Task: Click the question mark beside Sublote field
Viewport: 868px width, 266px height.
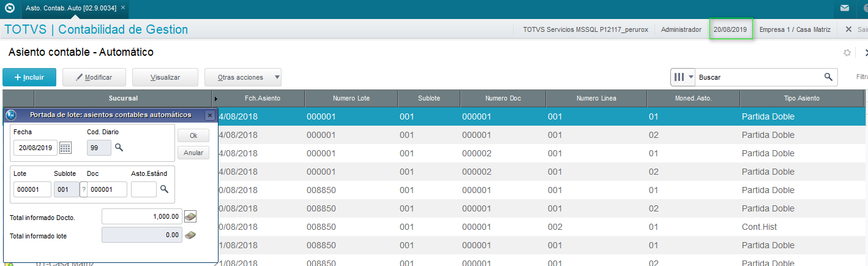Action: (x=83, y=190)
